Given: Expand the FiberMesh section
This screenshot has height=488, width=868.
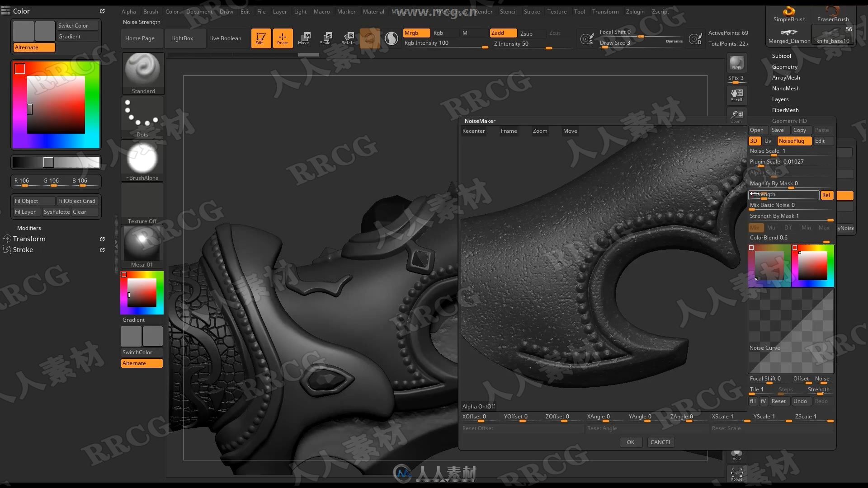Looking at the screenshot, I should 785,110.
